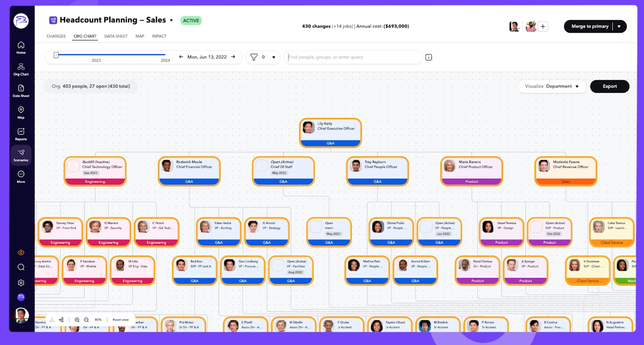The height and width of the screenshot is (345, 644).
Task: Open the query info icon
Action: [x=428, y=57]
